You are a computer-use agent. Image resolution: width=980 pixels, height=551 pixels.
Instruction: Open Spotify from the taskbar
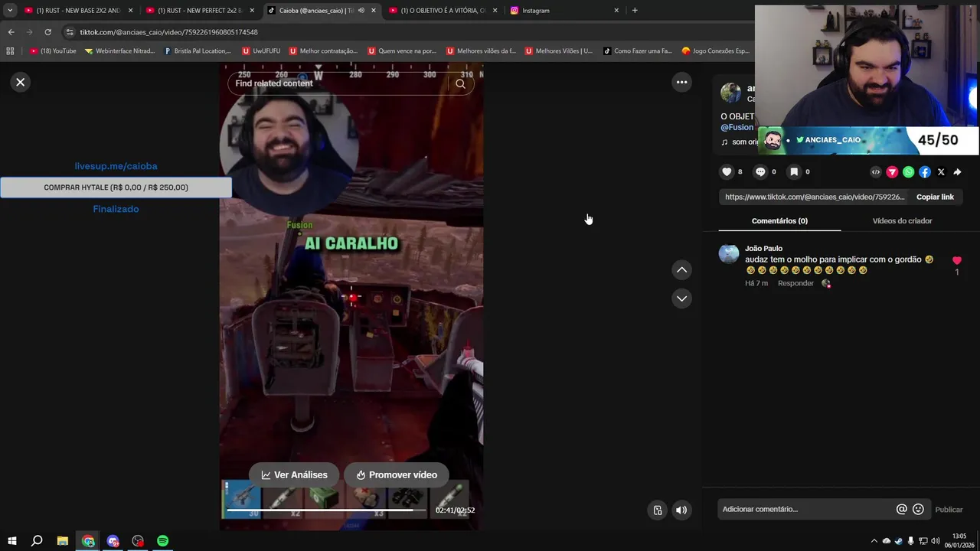[162, 541]
